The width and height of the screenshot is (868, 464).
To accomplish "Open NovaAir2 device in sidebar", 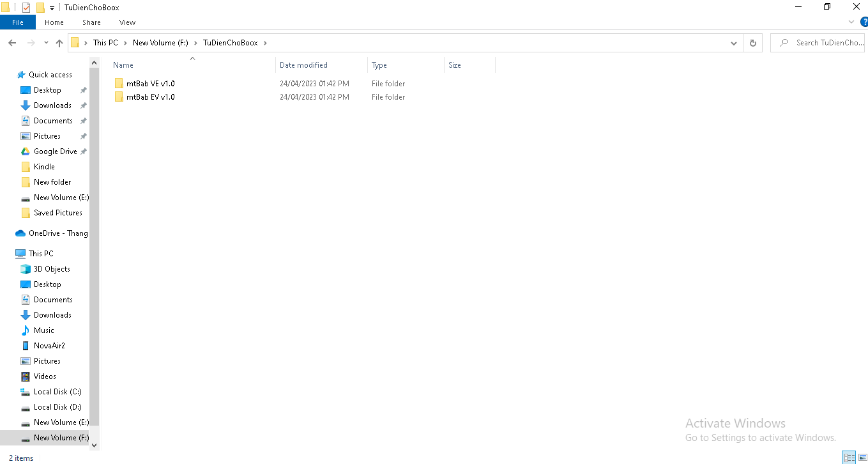I will point(49,346).
